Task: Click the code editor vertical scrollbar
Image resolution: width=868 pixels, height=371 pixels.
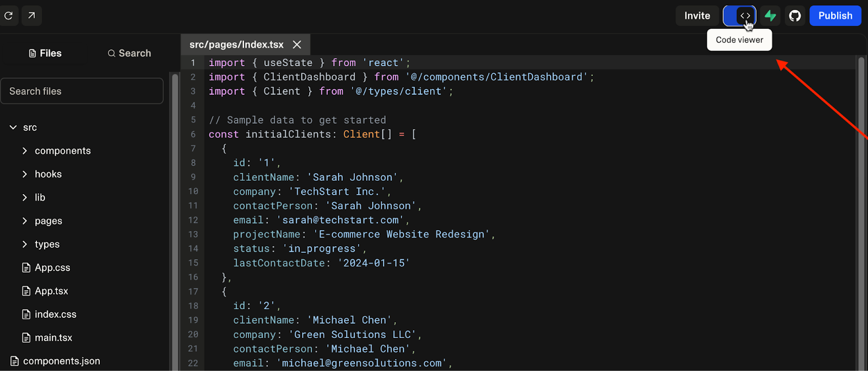Action: pyautogui.click(x=861, y=217)
